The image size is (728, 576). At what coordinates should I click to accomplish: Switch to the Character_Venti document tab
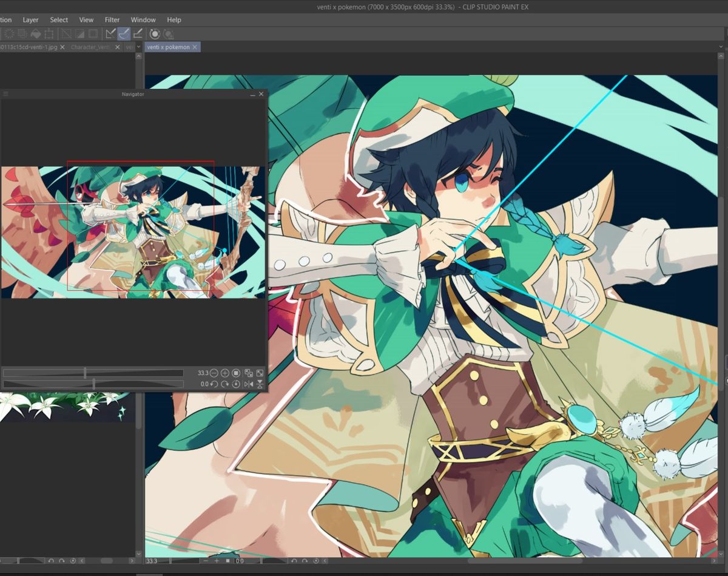91,47
